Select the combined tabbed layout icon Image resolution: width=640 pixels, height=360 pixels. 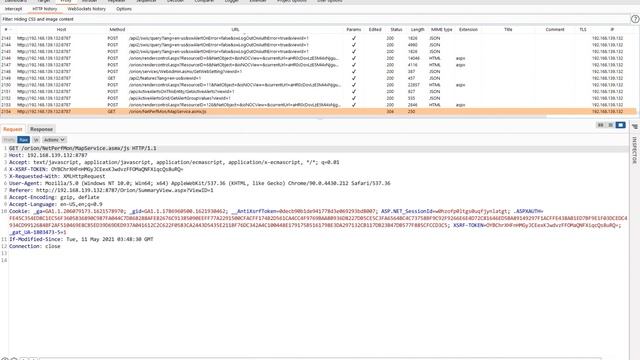(x=620, y=125)
